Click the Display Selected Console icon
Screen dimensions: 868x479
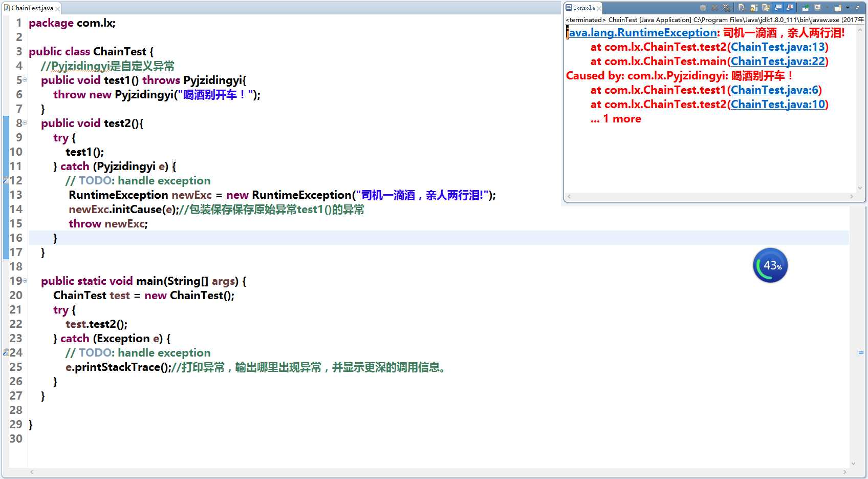pyautogui.click(x=817, y=8)
